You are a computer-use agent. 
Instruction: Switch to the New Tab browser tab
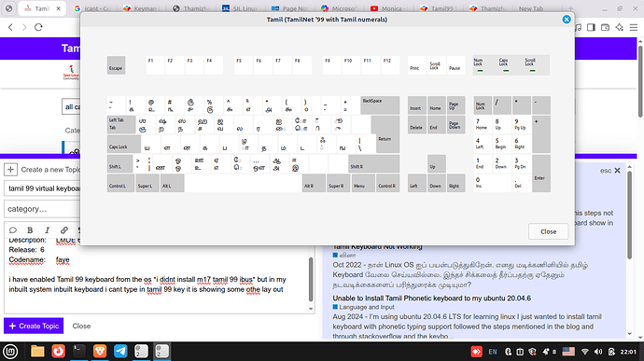[531, 8]
